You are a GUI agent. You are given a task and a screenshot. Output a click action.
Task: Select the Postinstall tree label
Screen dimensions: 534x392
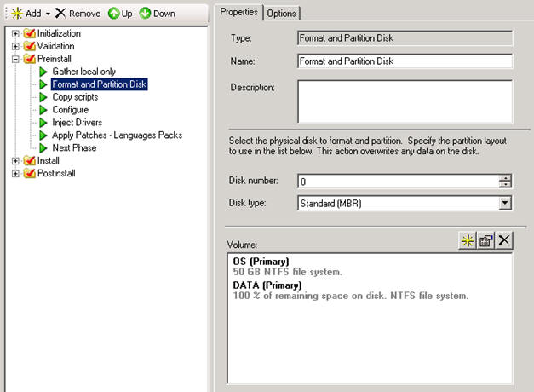56,173
